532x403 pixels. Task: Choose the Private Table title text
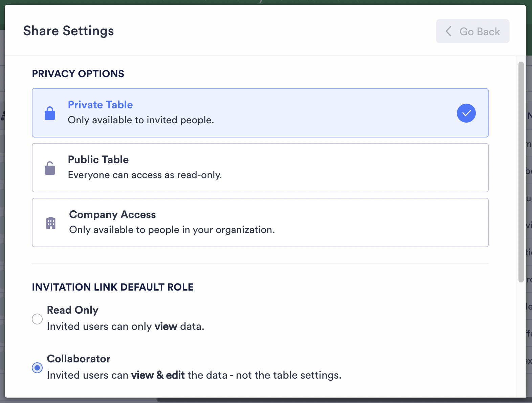coord(100,105)
